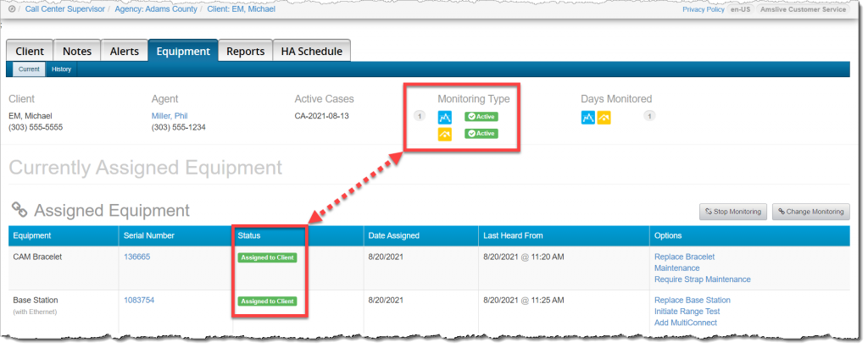This screenshot has width=868, height=348.
Task: Select the History sub-tab
Action: [x=61, y=69]
